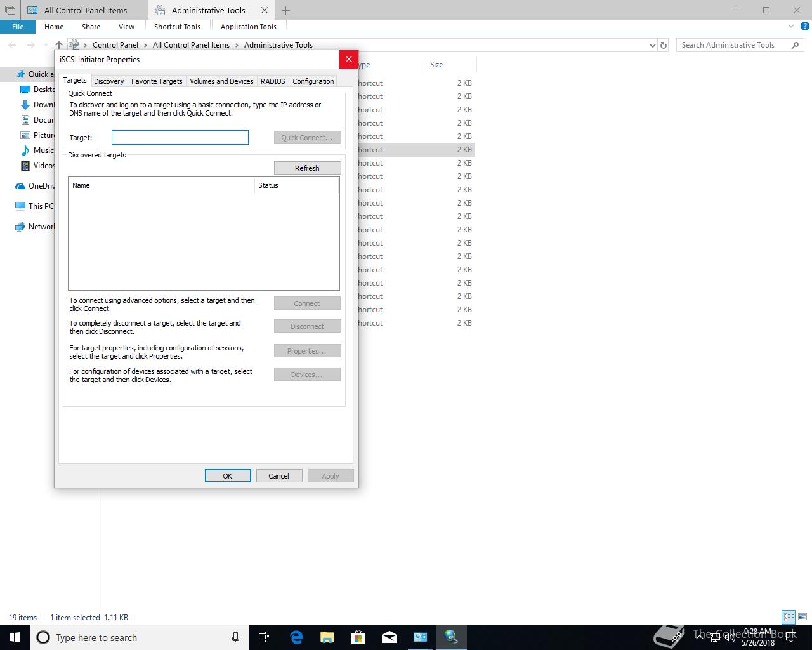812x650 pixels.
Task: Open Task View on the taskbar
Action: [x=264, y=637]
